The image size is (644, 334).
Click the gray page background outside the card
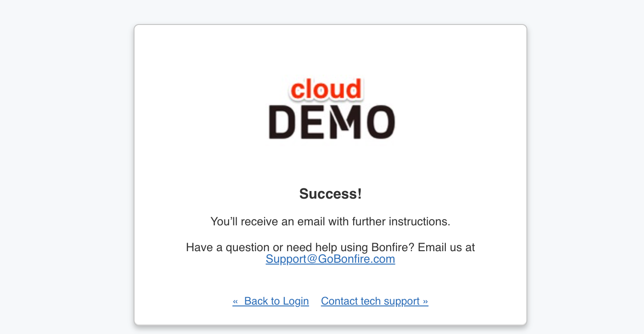(67, 178)
